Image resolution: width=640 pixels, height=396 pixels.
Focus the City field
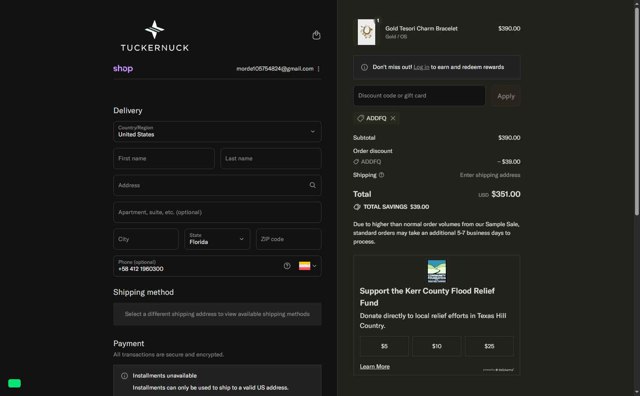[x=146, y=239]
